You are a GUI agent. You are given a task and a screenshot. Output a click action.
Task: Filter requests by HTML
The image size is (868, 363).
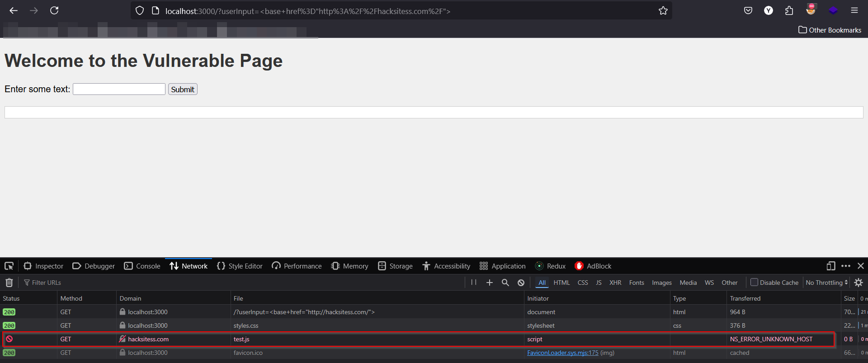[x=562, y=283]
